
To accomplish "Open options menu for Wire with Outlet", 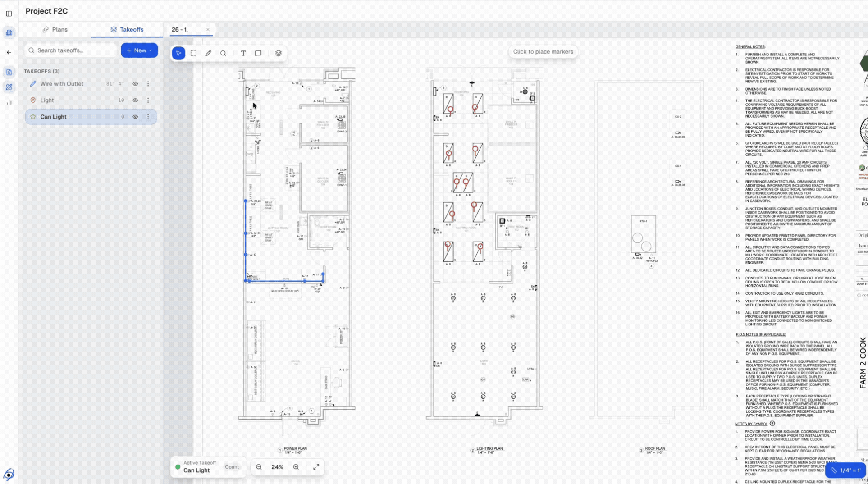I will (148, 84).
